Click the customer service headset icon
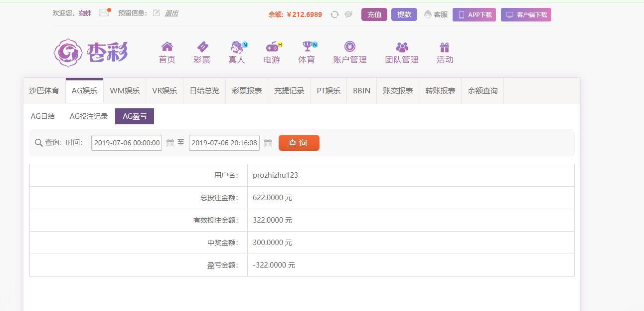644x311 pixels. tap(428, 14)
